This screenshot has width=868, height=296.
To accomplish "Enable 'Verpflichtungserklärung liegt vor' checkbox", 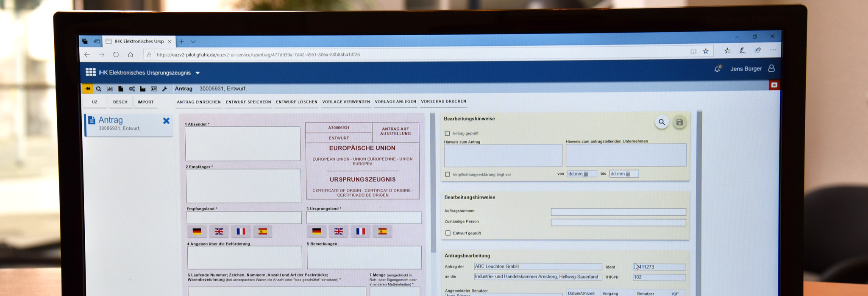I will (x=448, y=174).
